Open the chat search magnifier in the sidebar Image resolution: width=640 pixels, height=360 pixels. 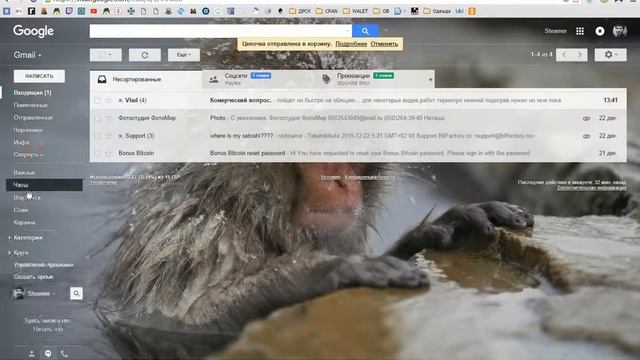[x=76, y=293]
